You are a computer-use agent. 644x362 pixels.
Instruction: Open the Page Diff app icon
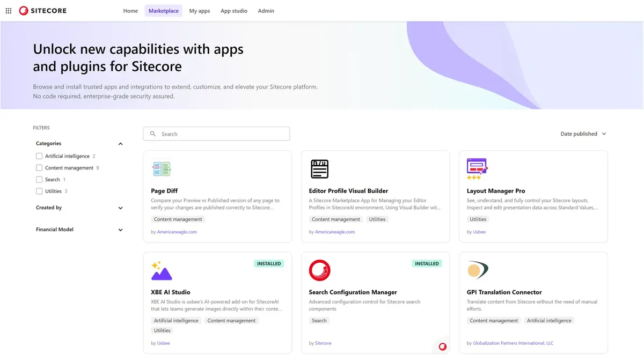[x=162, y=168]
